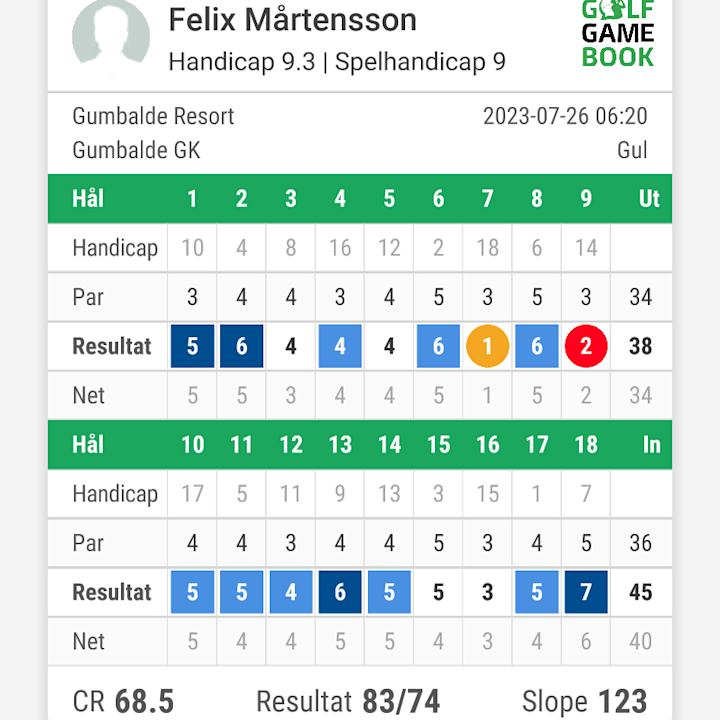Click the In column header
Viewport: 720px width, 720px height.
click(652, 444)
